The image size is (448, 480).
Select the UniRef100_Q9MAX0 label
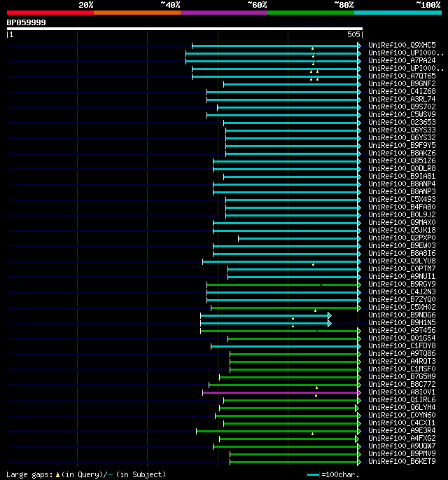(402, 223)
